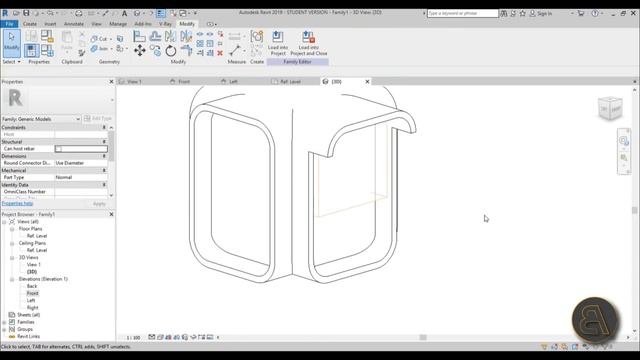Click the ViewCube in the 3D view
640x360 pixels.
(x=610, y=108)
